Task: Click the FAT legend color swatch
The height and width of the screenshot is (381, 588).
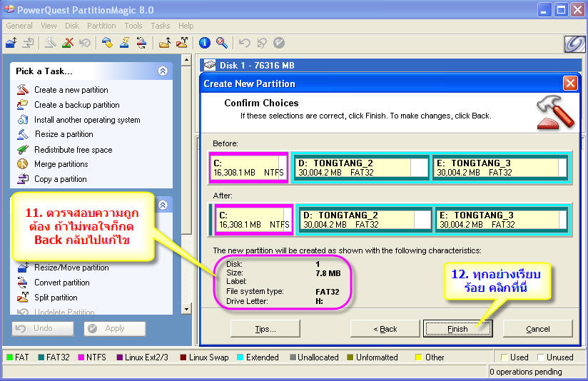Action: point(10,357)
